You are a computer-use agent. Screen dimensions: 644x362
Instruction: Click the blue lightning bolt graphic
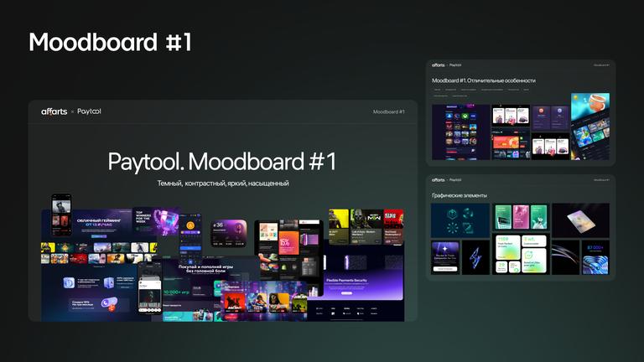476,257
